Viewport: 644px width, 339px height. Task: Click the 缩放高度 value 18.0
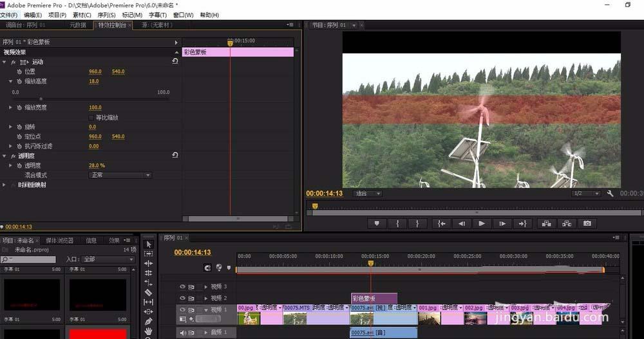pos(94,82)
